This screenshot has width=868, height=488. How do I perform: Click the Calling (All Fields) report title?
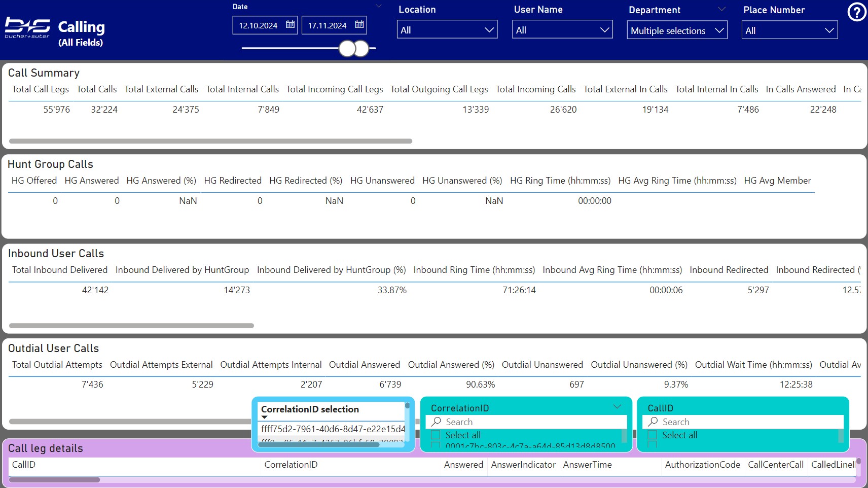click(81, 33)
